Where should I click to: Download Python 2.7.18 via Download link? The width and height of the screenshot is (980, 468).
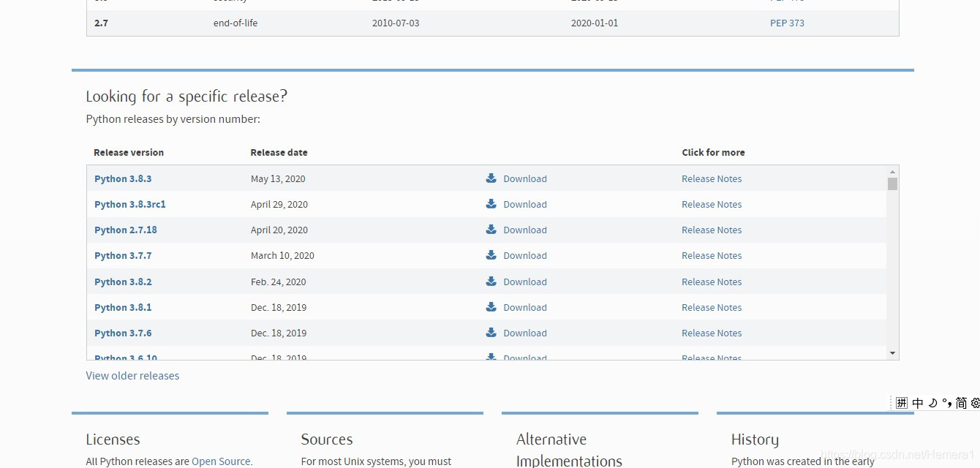coord(525,230)
